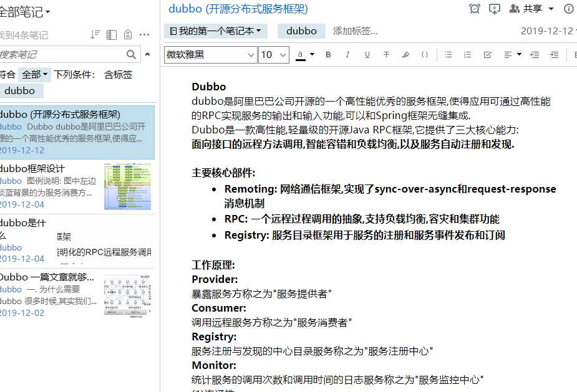Open the 全部笔记 notes dropdown
The image size is (577, 392).
pyautogui.click(x=24, y=12)
